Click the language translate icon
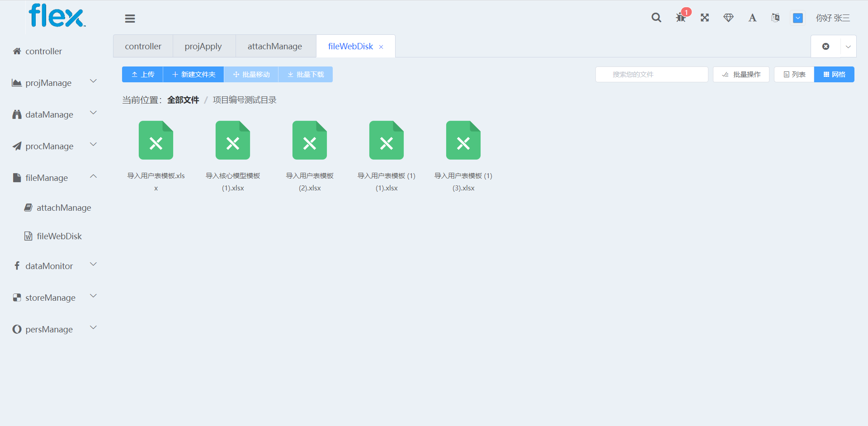The image size is (868, 426). [x=775, y=18]
